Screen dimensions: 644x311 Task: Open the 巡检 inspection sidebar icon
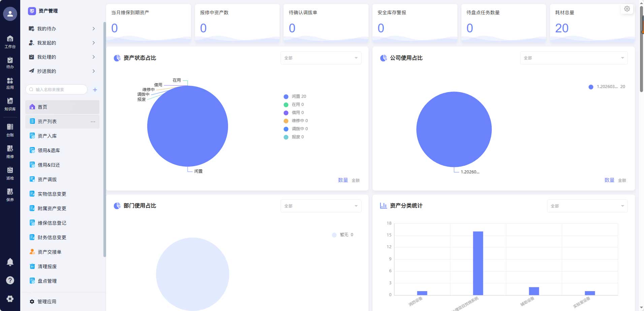tap(10, 173)
